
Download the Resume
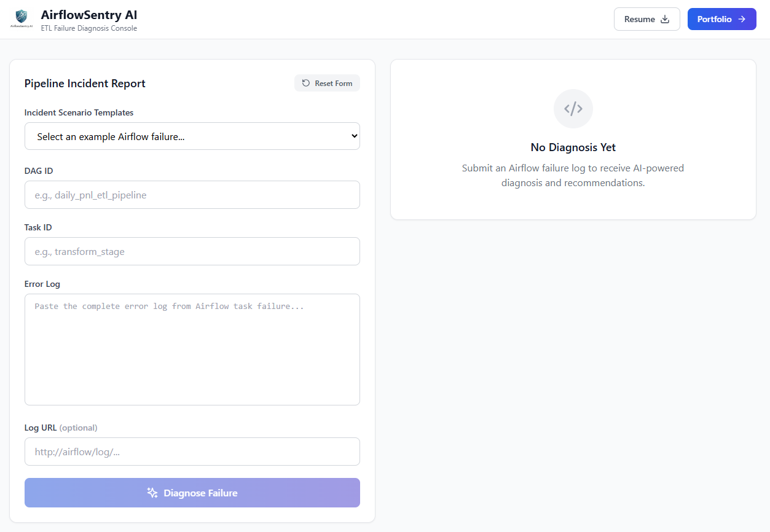[x=647, y=19]
